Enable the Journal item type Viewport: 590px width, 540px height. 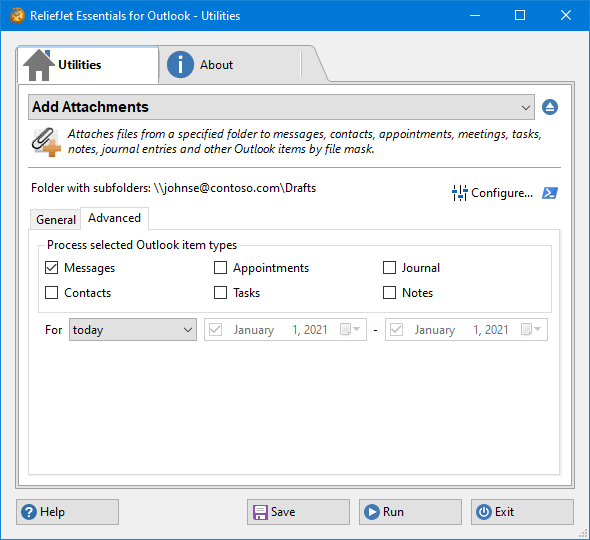pyautogui.click(x=389, y=268)
